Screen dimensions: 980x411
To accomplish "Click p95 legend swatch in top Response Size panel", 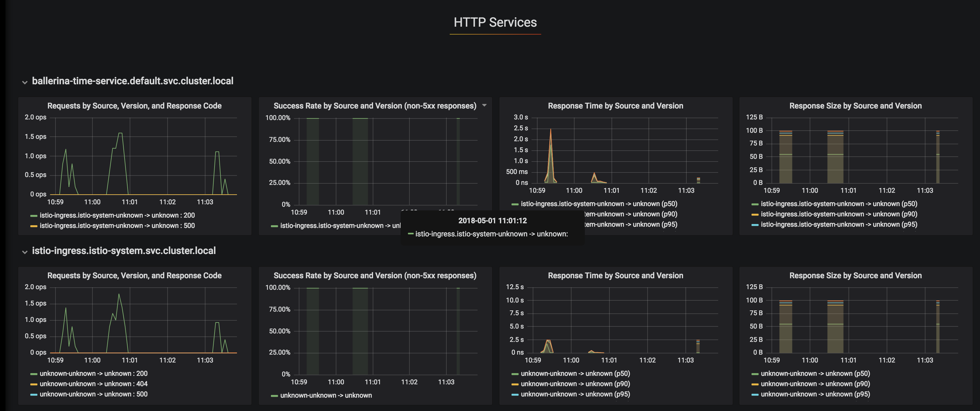I will point(755,225).
